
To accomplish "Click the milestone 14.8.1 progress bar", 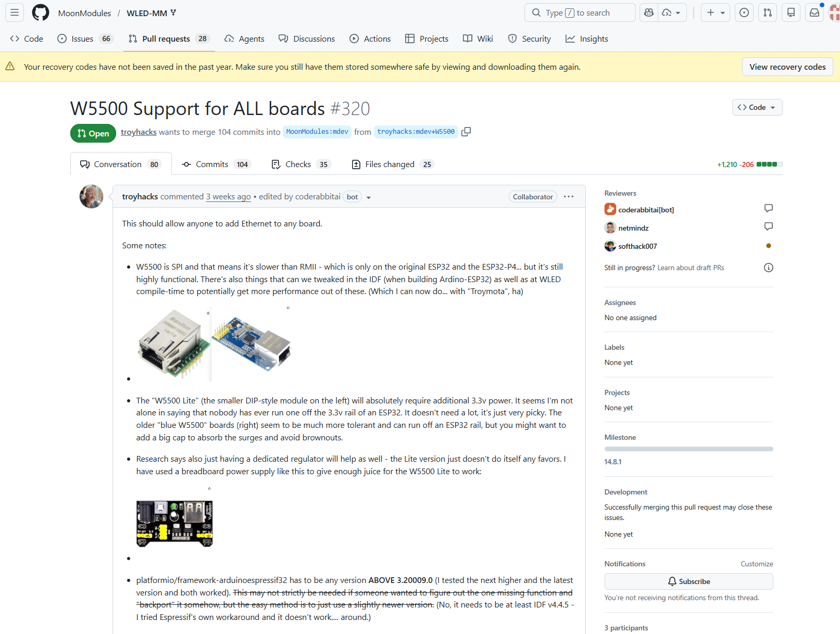I will click(688, 449).
